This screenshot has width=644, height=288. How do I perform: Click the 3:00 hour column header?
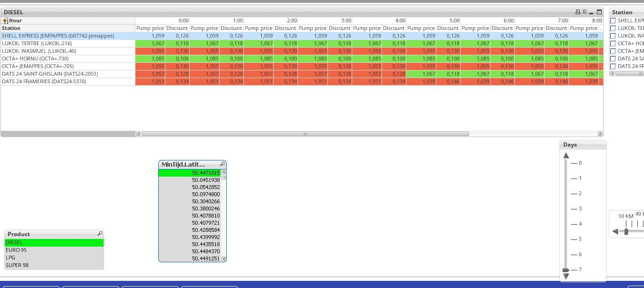[325, 20]
